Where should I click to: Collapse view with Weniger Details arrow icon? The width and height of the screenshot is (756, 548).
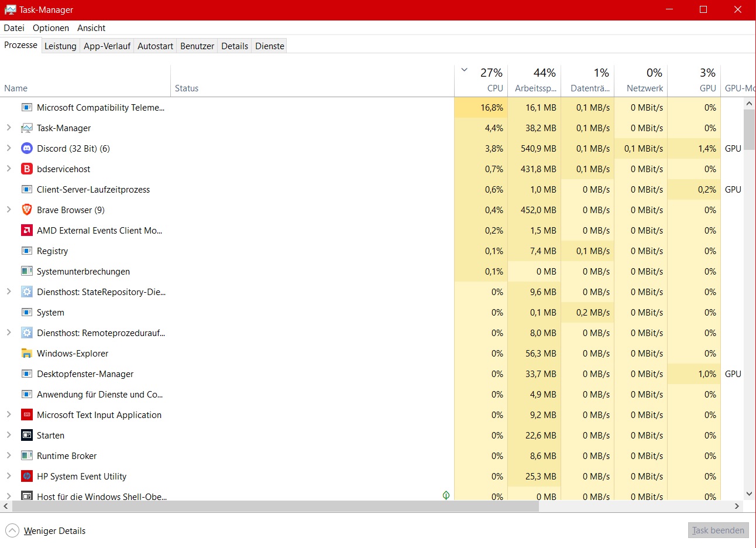(12, 531)
